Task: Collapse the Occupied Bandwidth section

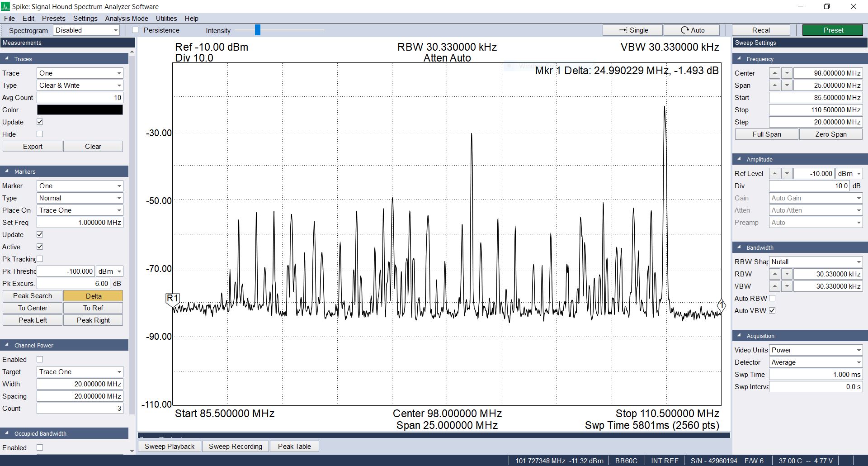Action: [x=7, y=433]
